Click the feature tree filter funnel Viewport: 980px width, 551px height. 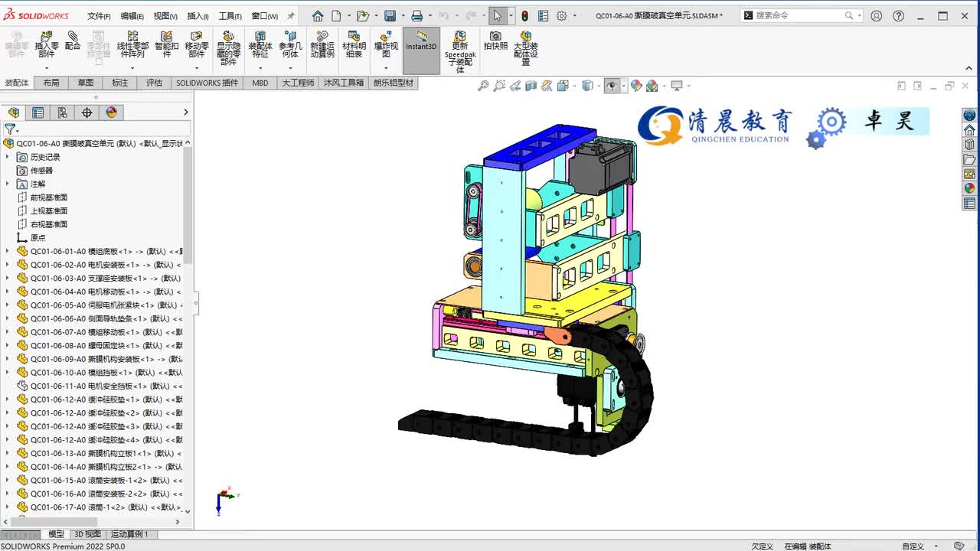[9, 129]
